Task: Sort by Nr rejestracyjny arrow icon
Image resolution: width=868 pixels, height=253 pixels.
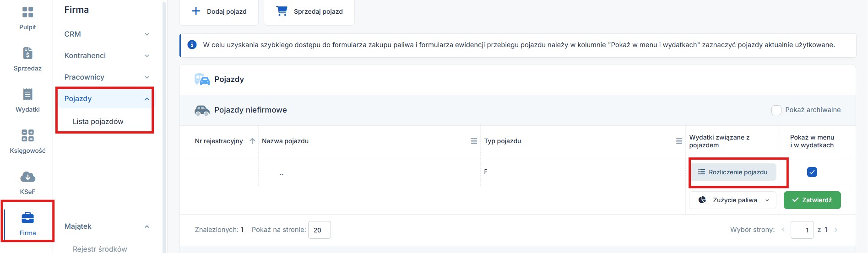Action: (x=252, y=141)
